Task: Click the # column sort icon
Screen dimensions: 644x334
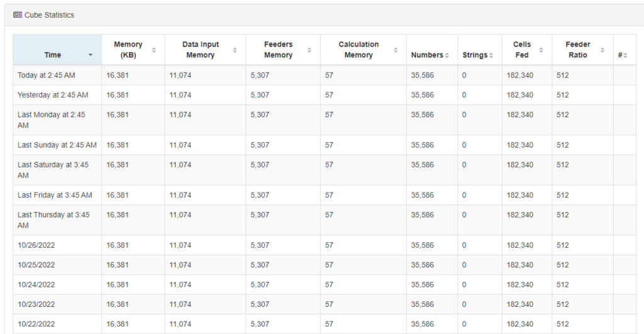Action: (626, 55)
